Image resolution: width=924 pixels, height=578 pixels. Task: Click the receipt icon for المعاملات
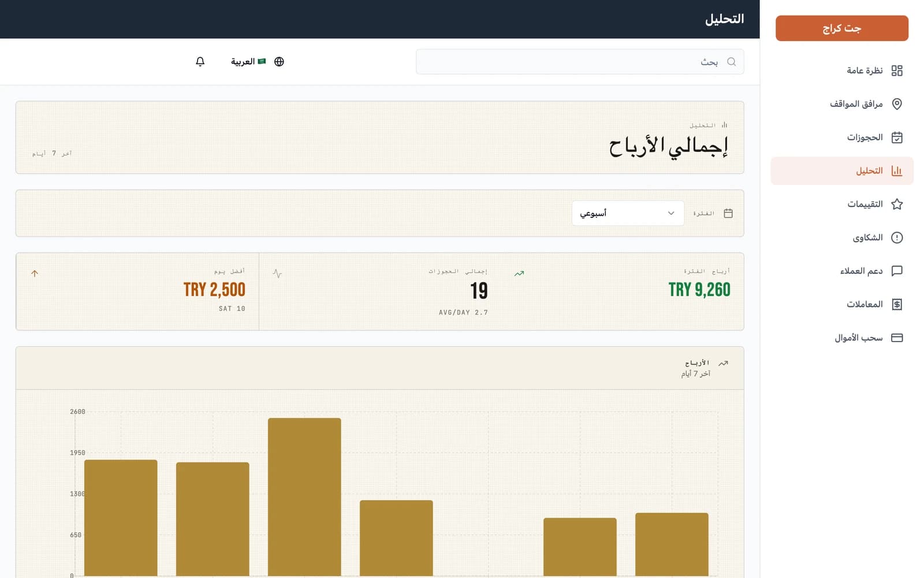[897, 304]
